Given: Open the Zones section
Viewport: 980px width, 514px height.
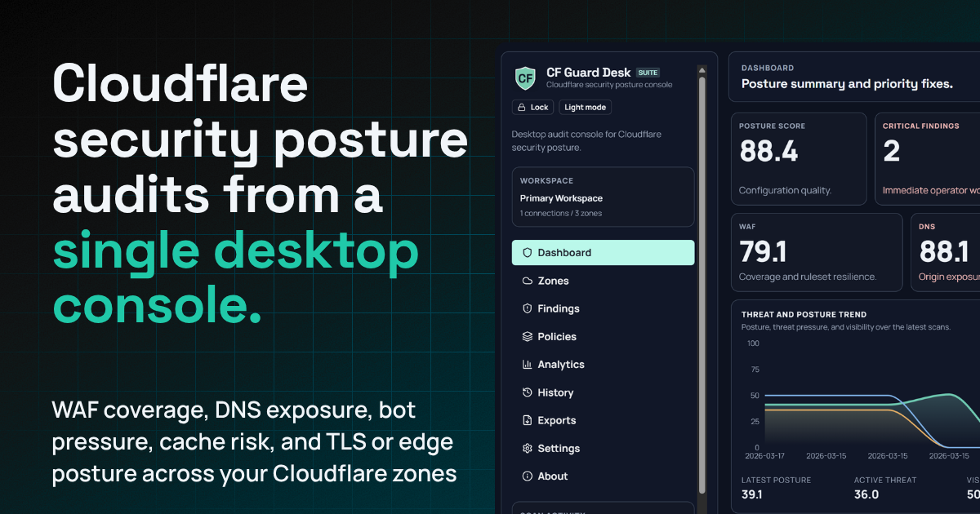Looking at the screenshot, I should coord(604,281).
